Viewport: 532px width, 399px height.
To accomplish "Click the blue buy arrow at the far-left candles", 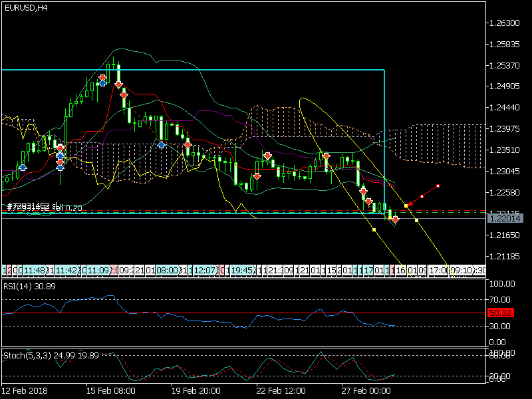I will click(x=23, y=167).
